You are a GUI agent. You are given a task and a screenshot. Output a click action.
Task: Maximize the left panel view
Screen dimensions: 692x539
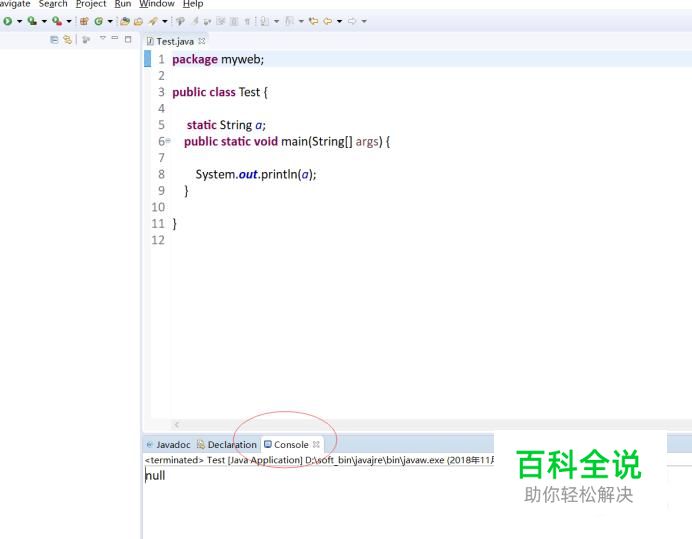point(128,39)
